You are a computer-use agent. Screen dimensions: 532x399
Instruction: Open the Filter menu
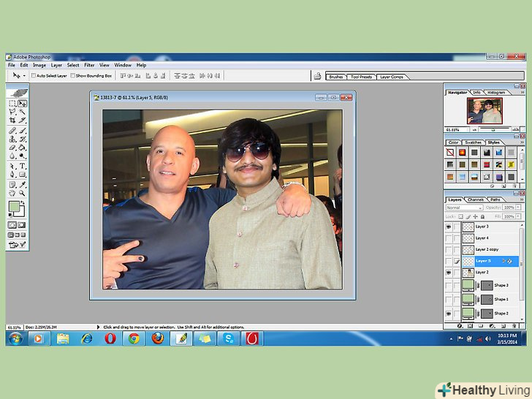click(x=88, y=65)
